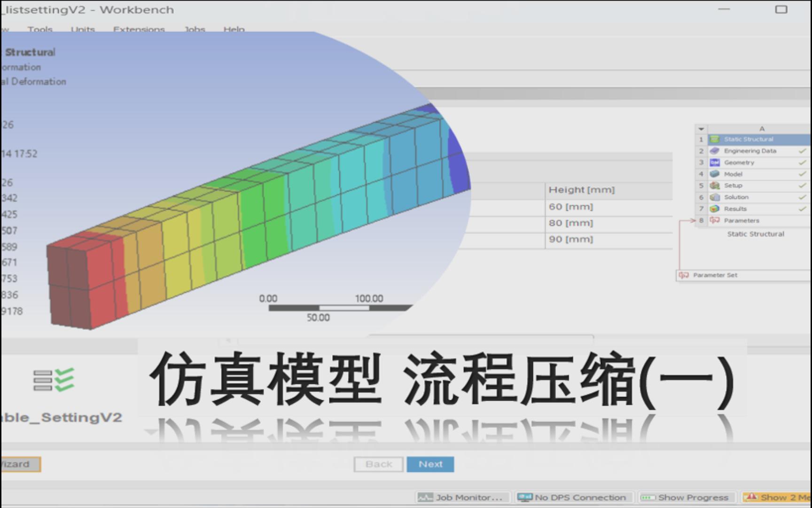The image size is (812, 508).
Task: Click the Model cell icon
Action: point(715,174)
